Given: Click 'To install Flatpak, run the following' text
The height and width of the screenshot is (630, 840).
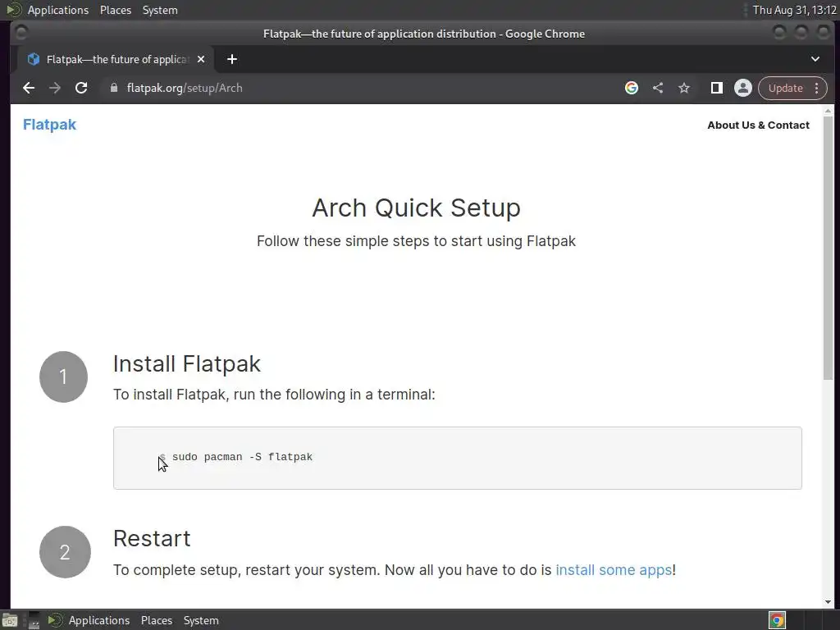Looking at the screenshot, I should pyautogui.click(x=274, y=395).
